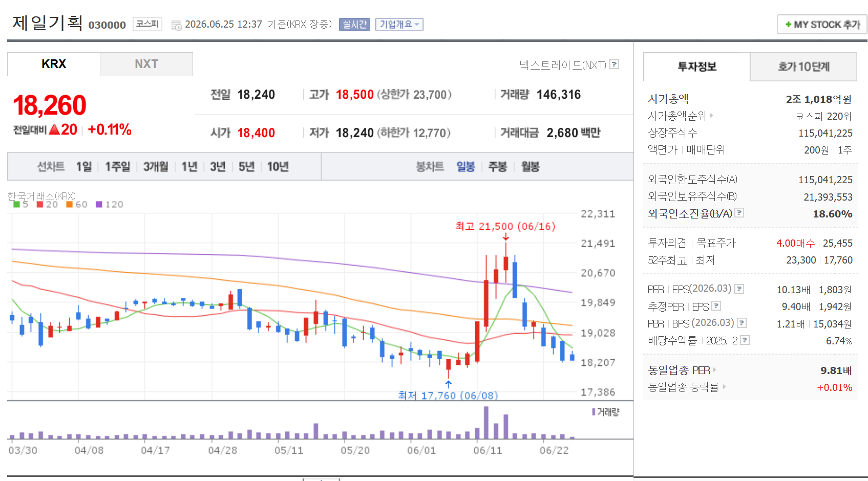The width and height of the screenshot is (868, 481).
Task: Click the 코스피 220위 rank value
Action: pos(823,116)
